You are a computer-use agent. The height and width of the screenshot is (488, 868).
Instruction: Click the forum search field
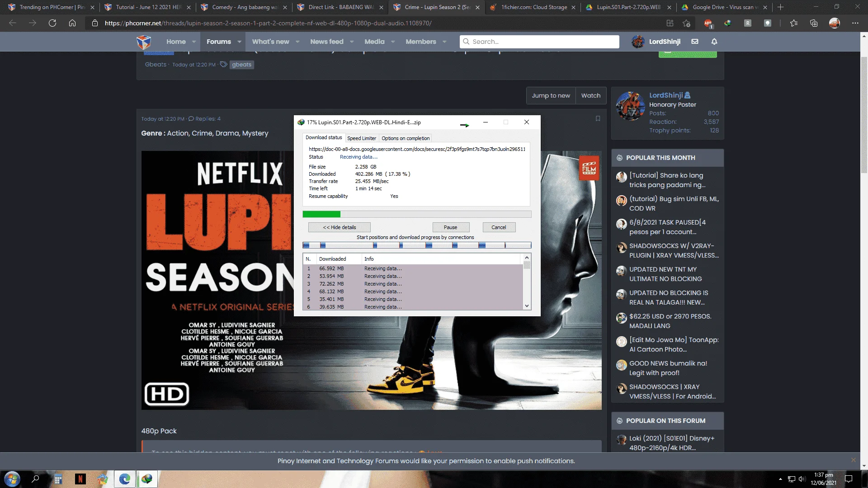(540, 42)
